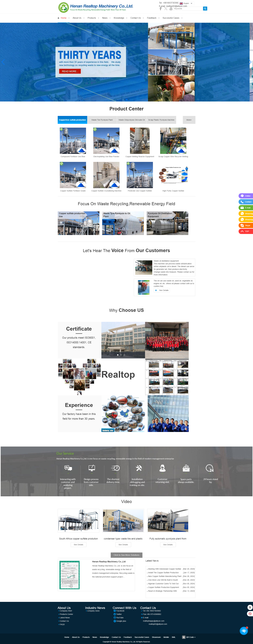Image resolution: width=253 pixels, height=644 pixels.
Task: Click the red network icon below translate
Action: pyautogui.click(x=250, y=614)
